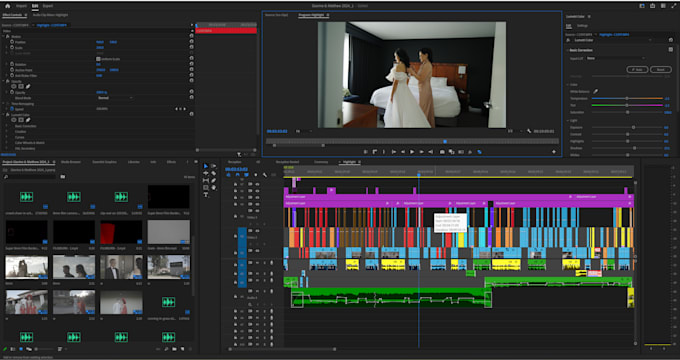Open the Input LUT dropdown
The height and width of the screenshot is (360, 680).
[615, 58]
